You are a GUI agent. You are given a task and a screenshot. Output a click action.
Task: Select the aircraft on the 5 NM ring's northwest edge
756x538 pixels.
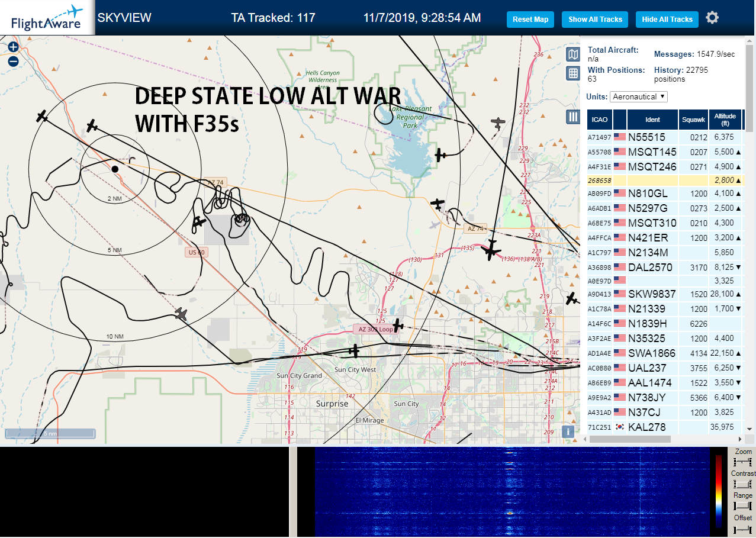(41, 116)
